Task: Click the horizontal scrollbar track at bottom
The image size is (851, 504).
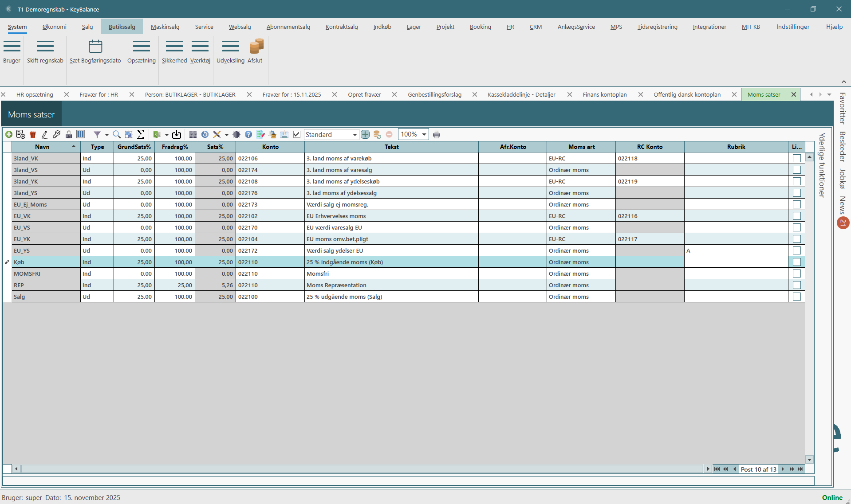Action: click(x=355, y=469)
